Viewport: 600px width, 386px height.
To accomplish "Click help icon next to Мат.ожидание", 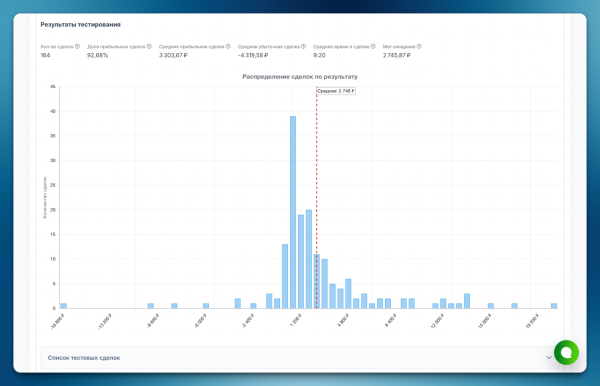I will coord(419,46).
